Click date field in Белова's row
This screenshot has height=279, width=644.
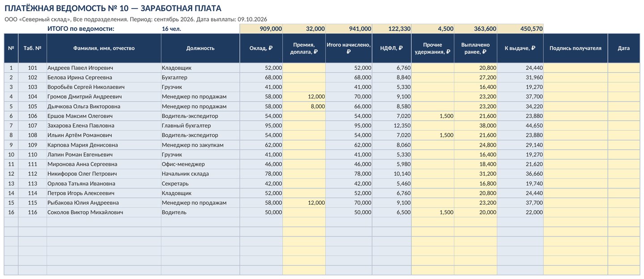(x=624, y=77)
